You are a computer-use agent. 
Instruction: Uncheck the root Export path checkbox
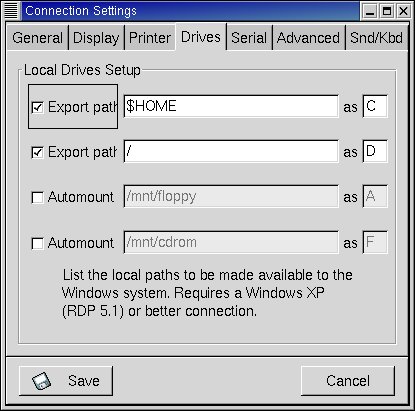[37, 152]
